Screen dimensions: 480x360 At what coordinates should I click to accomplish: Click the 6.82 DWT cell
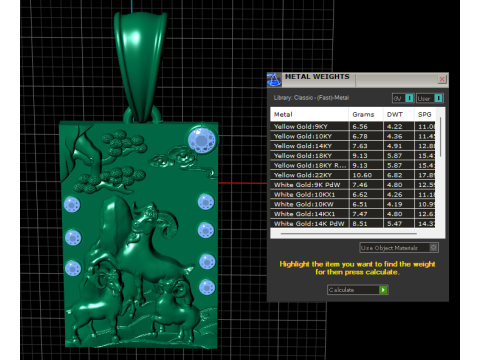(399, 175)
